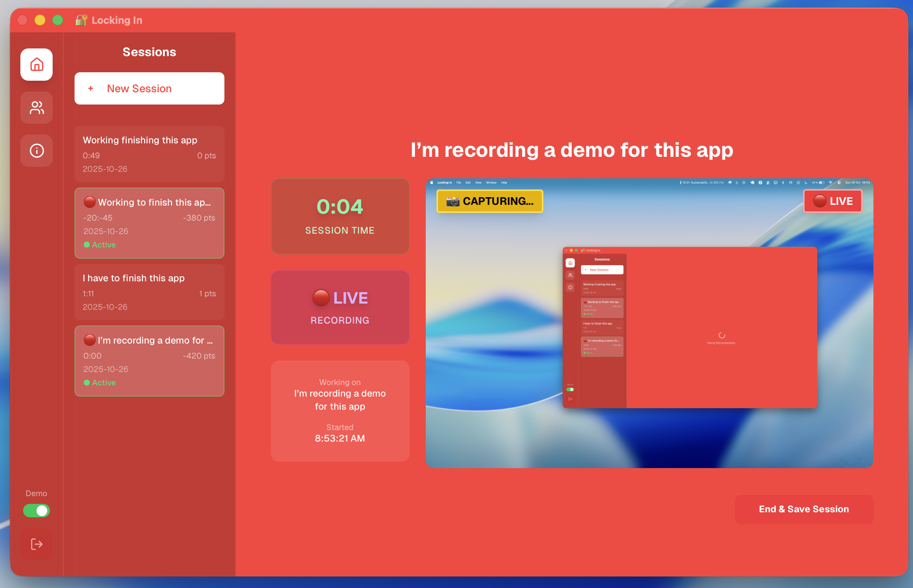913x588 pixels.
Task: Click the logout arrow icon
Action: point(37,544)
